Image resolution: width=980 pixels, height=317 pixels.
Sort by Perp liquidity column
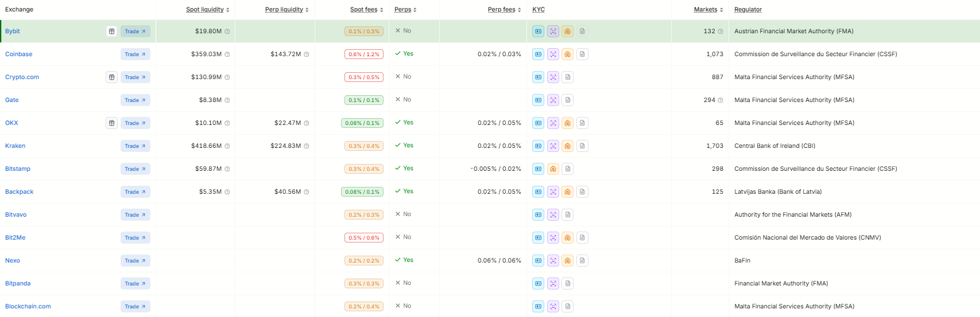(x=287, y=9)
